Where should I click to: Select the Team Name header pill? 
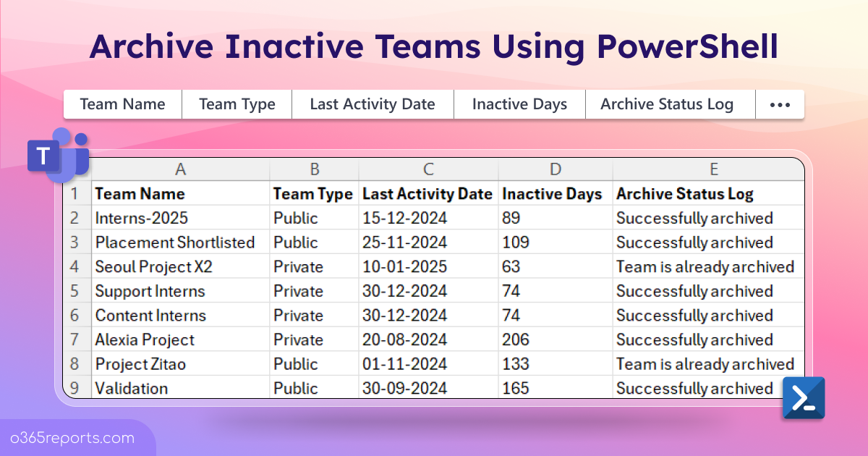[122, 104]
